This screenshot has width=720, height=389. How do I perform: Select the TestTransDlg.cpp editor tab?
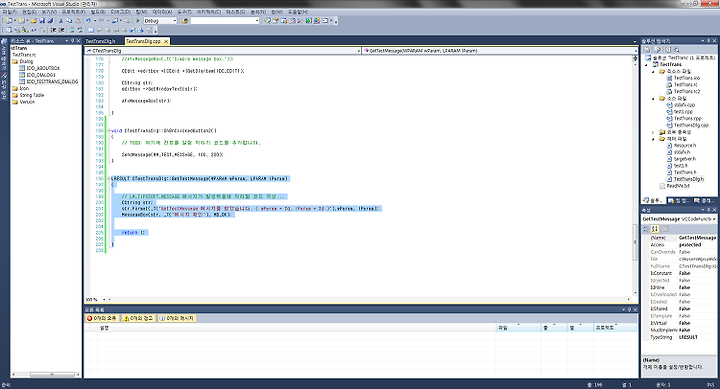click(x=143, y=41)
